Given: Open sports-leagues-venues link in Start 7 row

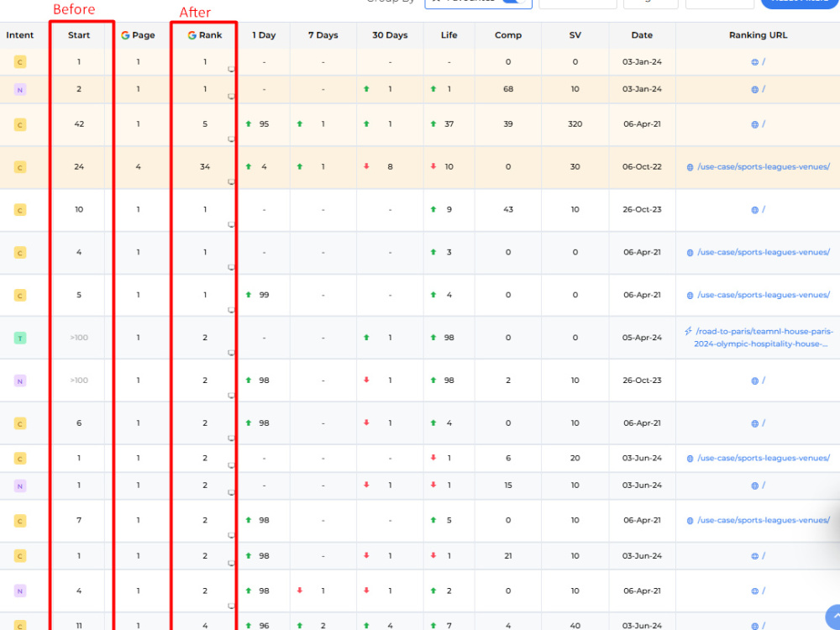Looking at the screenshot, I should pyautogui.click(x=764, y=520).
